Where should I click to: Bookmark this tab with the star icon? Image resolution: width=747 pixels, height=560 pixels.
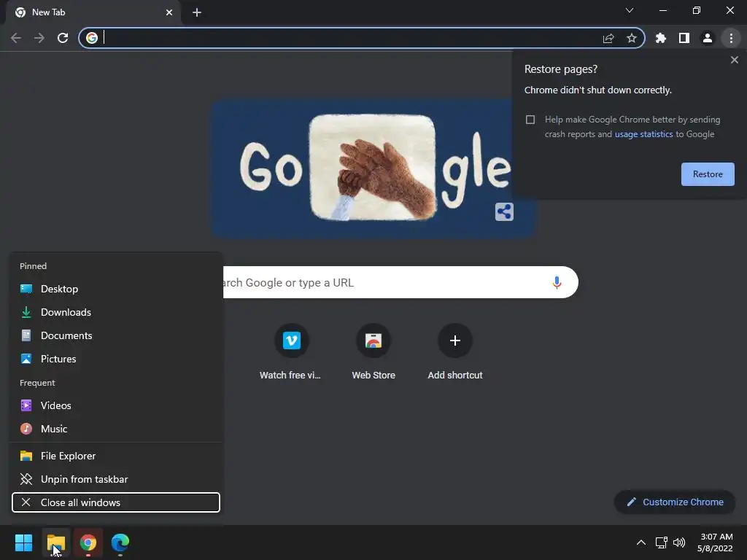[x=632, y=38]
